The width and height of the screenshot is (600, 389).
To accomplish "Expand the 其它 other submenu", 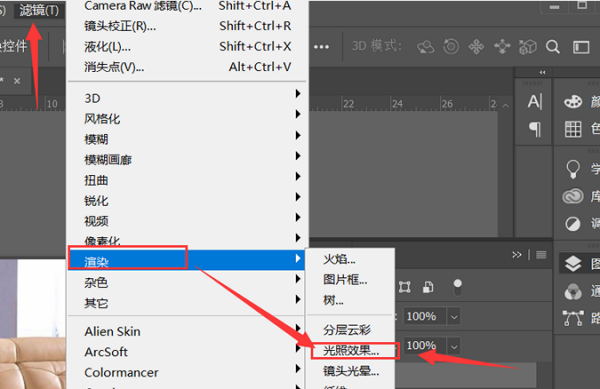I will 188,303.
